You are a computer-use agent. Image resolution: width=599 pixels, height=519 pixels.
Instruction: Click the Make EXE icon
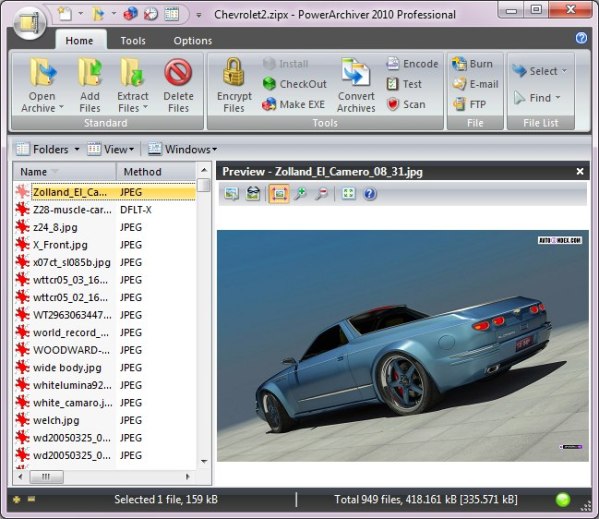(x=269, y=104)
